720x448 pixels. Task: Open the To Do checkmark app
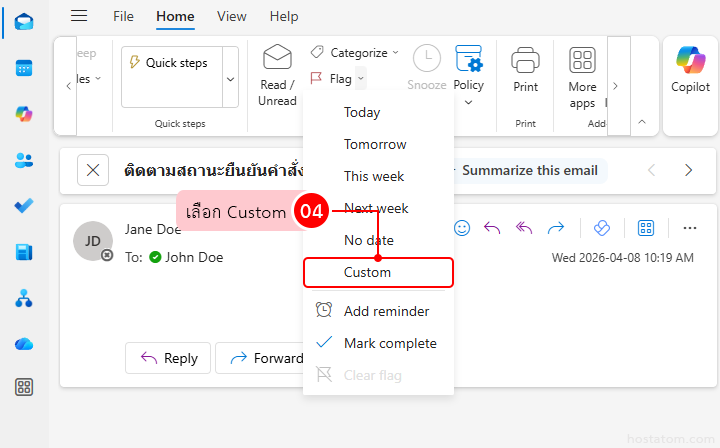(24, 206)
